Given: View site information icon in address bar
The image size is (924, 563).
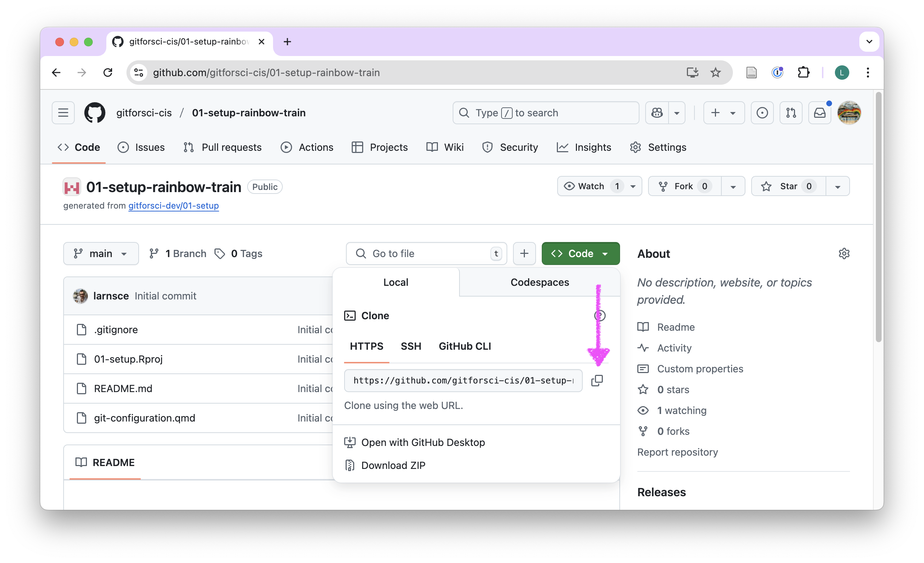Looking at the screenshot, I should [x=139, y=72].
